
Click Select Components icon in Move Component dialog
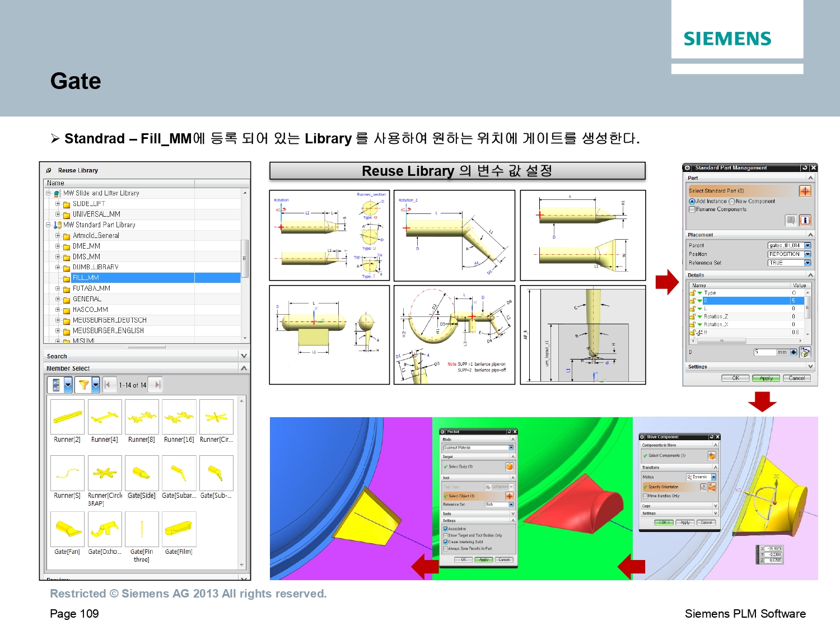[x=712, y=455]
